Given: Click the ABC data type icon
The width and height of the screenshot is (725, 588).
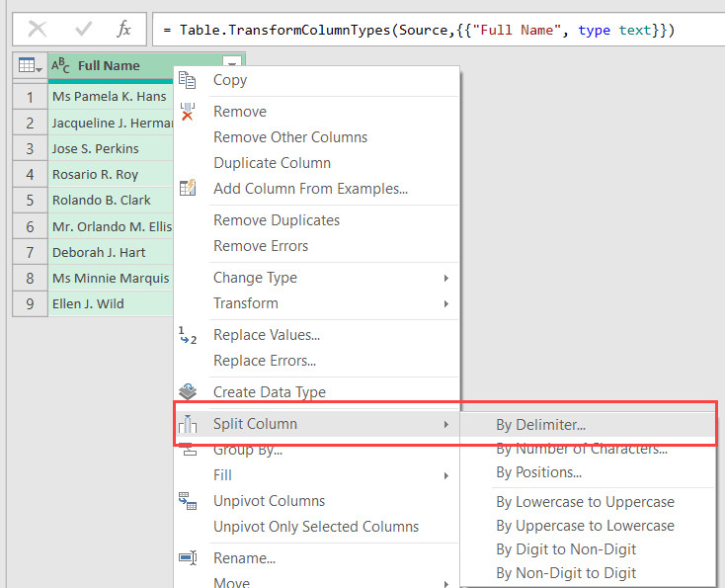Looking at the screenshot, I should (x=60, y=66).
